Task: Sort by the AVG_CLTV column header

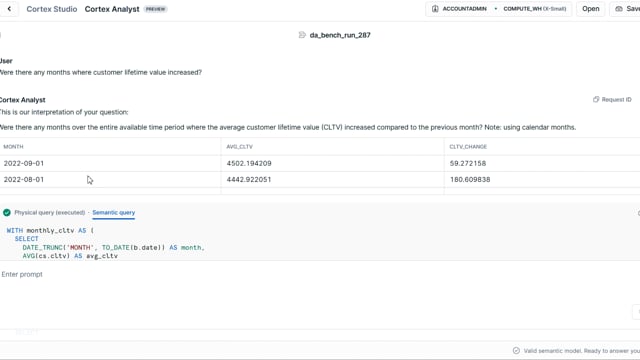Action: coord(240,147)
